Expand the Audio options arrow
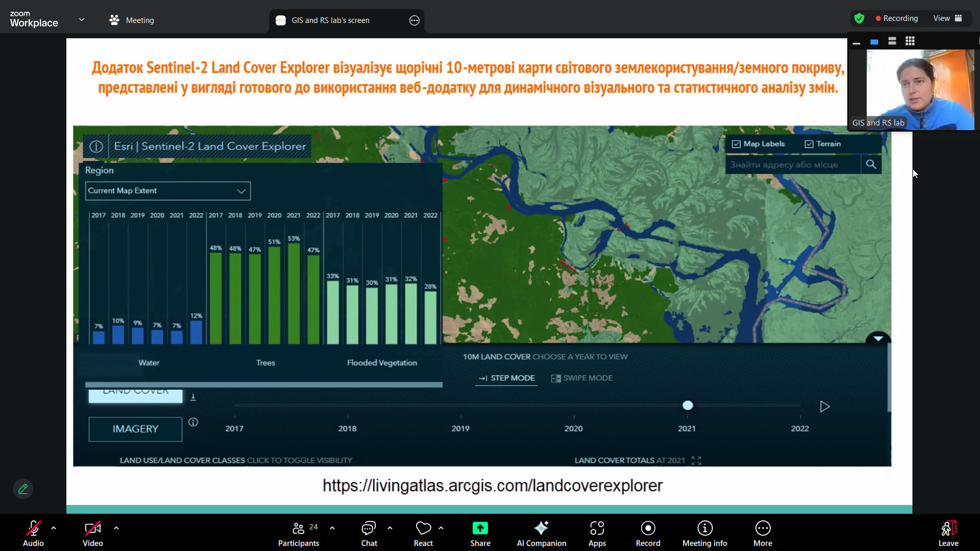 (x=54, y=528)
